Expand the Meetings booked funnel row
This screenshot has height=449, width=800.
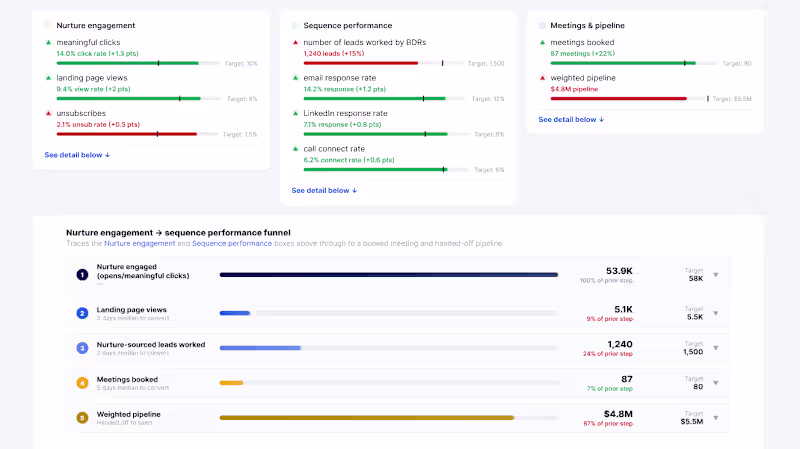click(x=716, y=383)
